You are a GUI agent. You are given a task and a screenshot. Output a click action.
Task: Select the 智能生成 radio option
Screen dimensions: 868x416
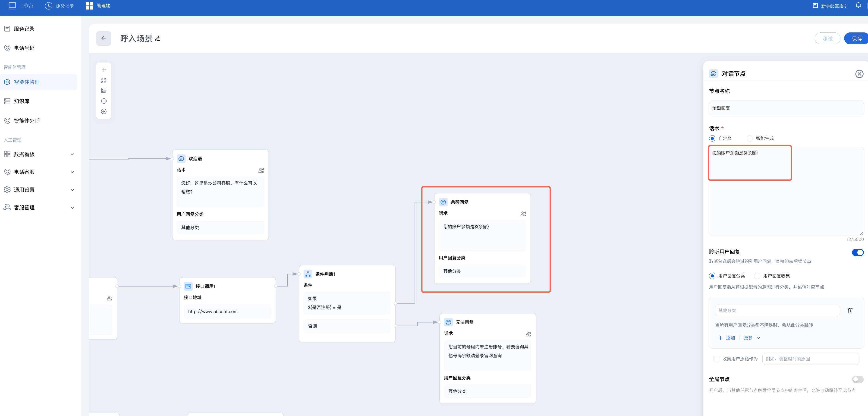(x=750, y=139)
